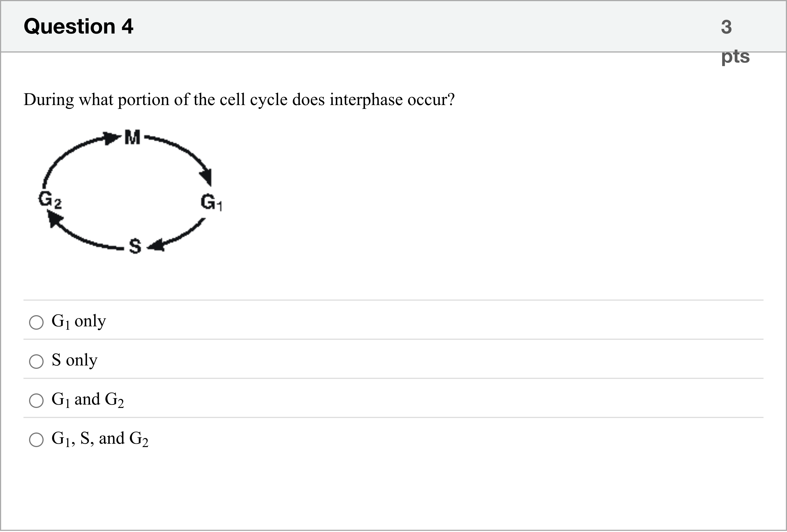Select the "G1, S, and G2" answer option
The image size is (787, 532).
[36, 440]
